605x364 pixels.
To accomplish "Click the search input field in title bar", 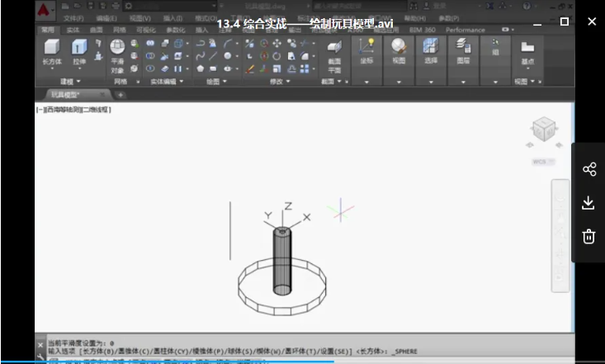I will 359,6.
